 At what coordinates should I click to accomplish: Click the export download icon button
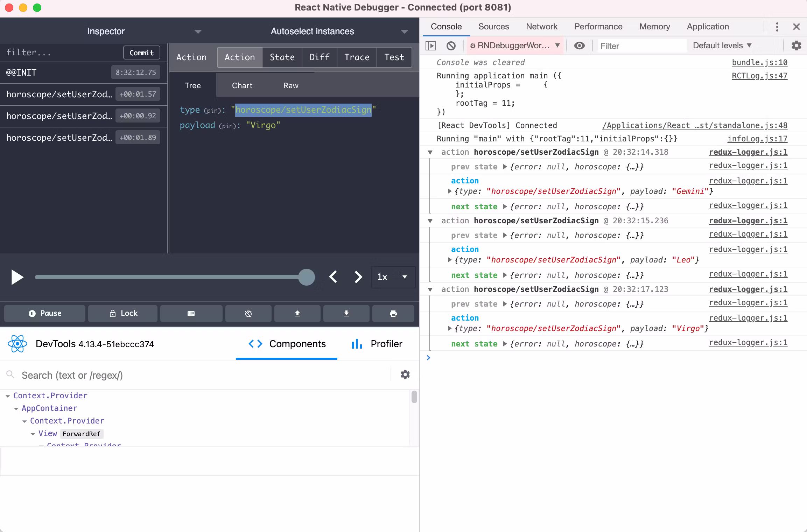pyautogui.click(x=346, y=313)
